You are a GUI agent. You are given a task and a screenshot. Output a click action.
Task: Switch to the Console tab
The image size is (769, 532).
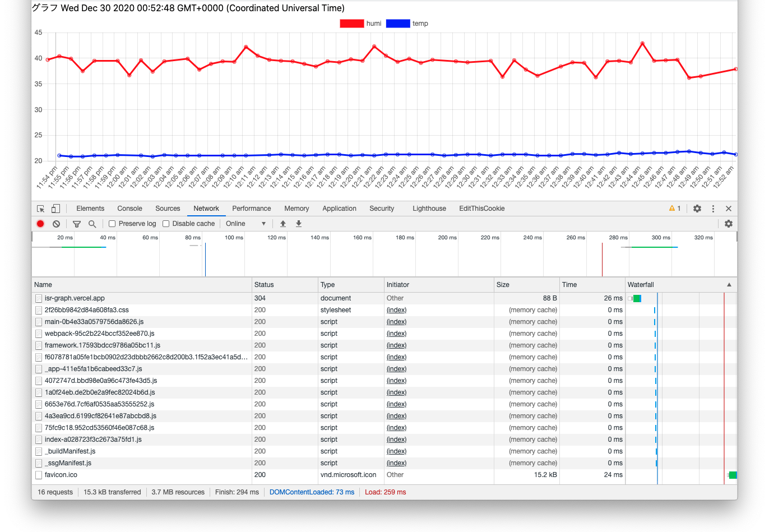click(x=129, y=209)
